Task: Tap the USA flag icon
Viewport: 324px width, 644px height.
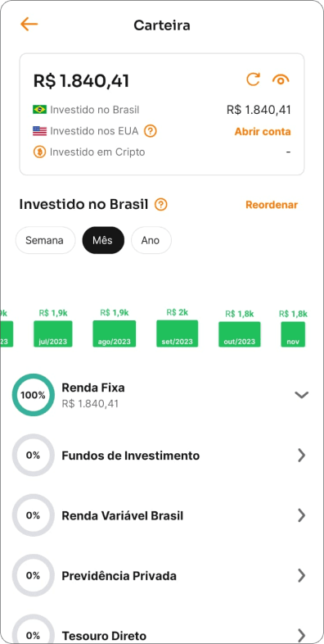Action: (x=40, y=131)
